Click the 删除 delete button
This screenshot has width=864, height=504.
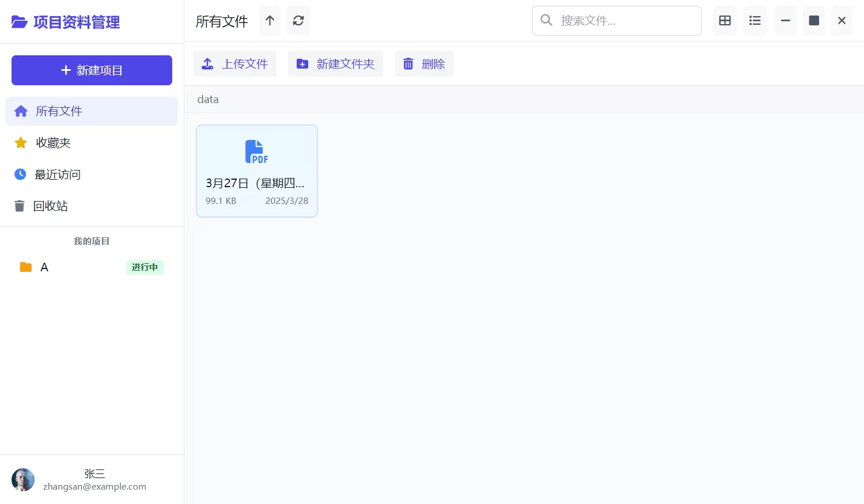pyautogui.click(x=424, y=64)
